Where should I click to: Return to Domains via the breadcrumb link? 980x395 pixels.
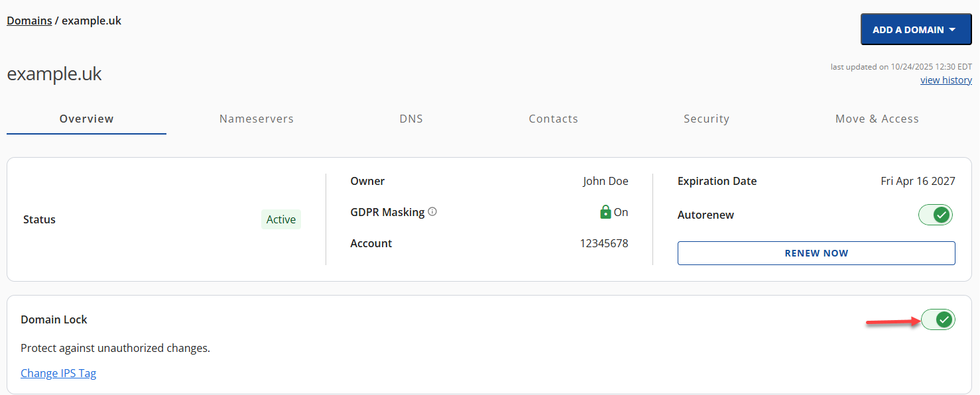pyautogui.click(x=29, y=21)
